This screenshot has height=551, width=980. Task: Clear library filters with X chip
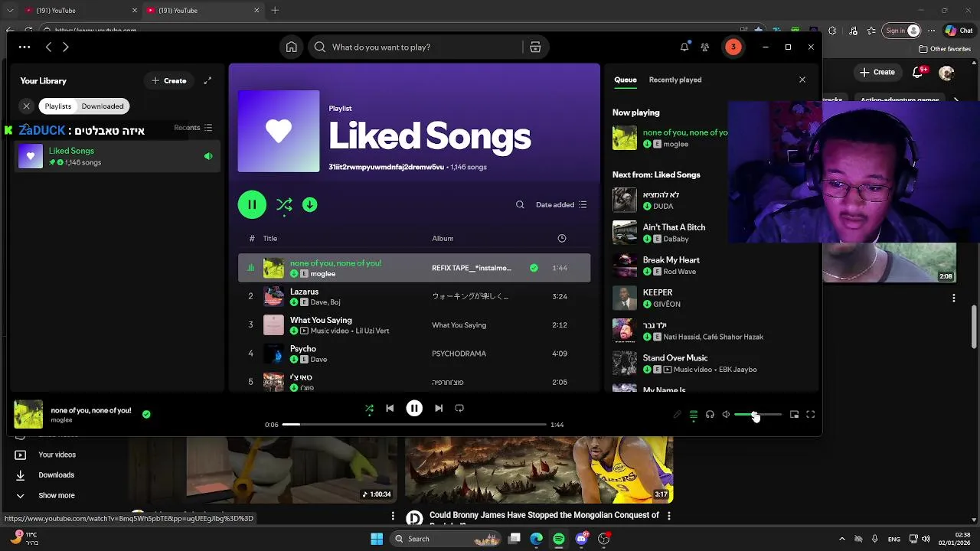[27, 106]
